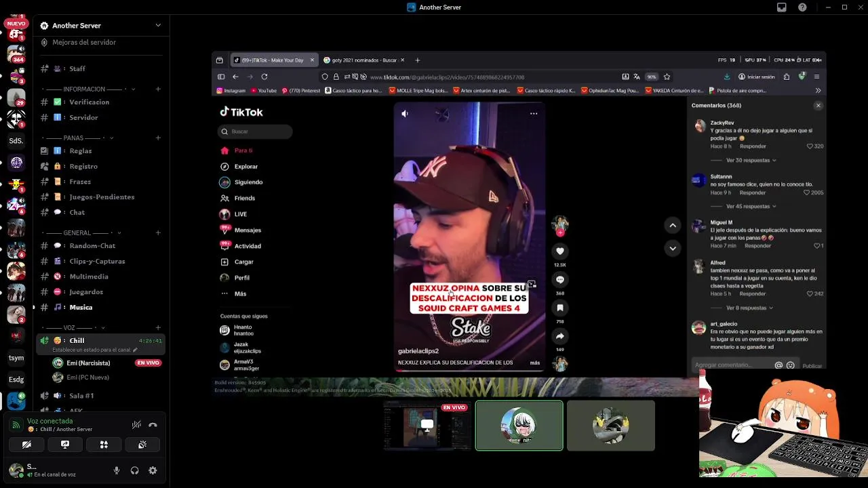
Task: Click the screen share button in the voice panel
Action: coord(65,445)
